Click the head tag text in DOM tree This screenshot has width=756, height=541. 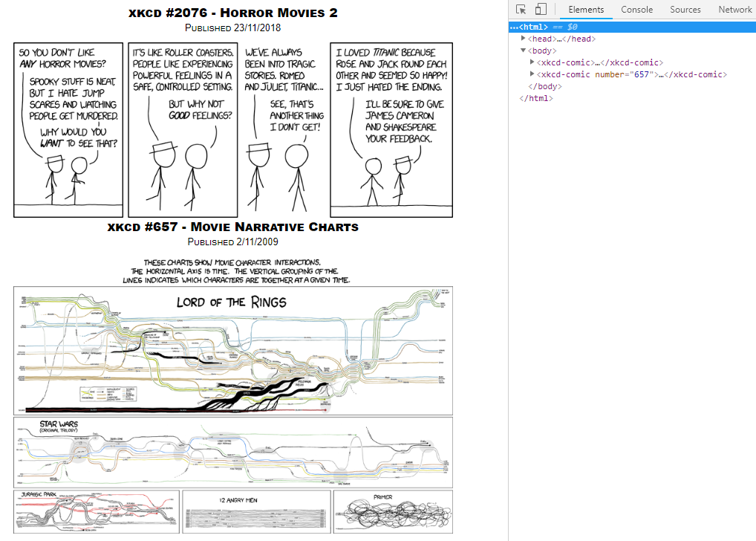pos(561,39)
